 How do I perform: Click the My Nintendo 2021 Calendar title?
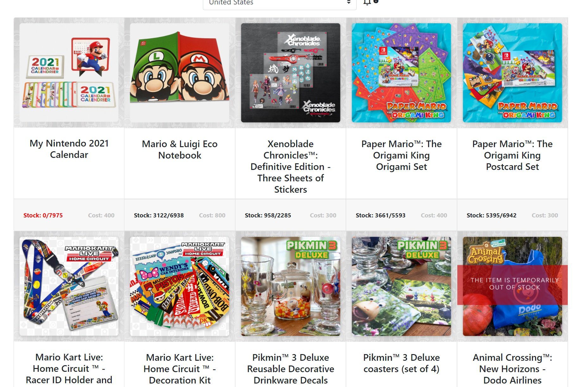click(69, 149)
